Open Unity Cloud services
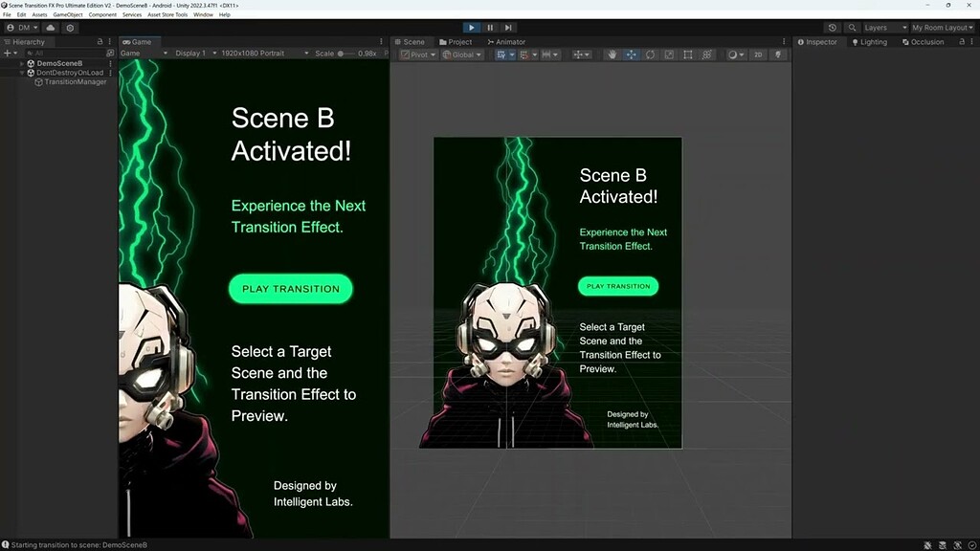980x551 pixels. point(51,29)
